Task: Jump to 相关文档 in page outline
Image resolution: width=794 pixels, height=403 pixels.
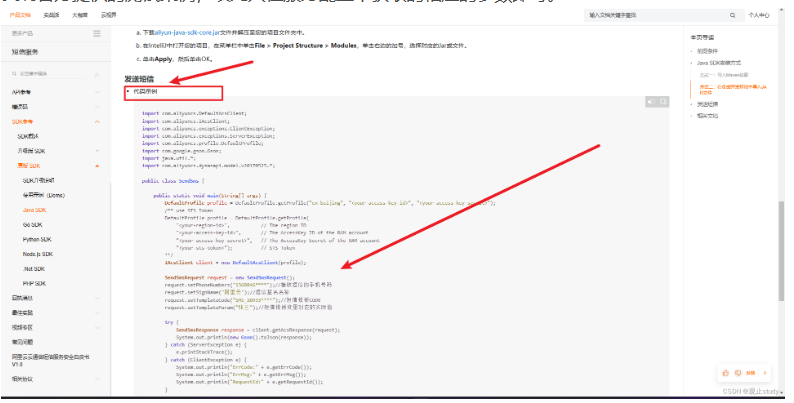Action: click(707, 116)
